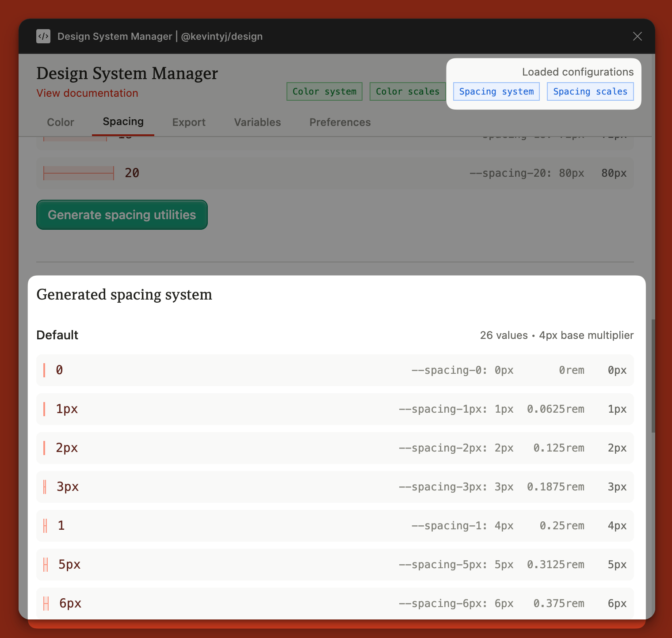This screenshot has width=672, height=638.
Task: Select the Color scales configuration badge
Action: point(407,91)
